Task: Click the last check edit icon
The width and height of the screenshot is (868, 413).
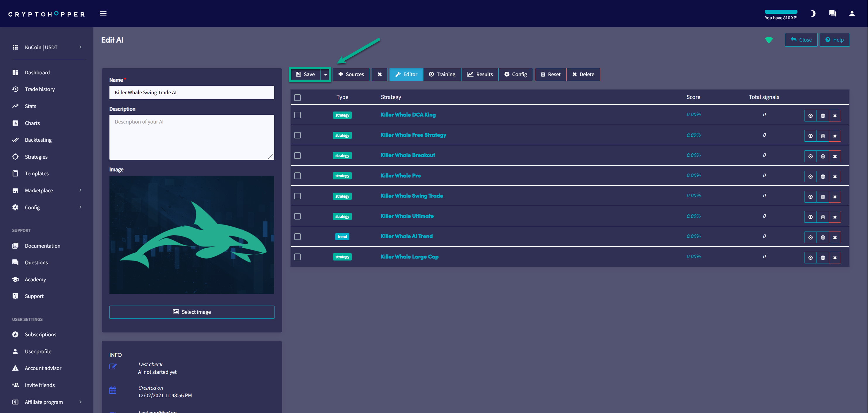Action: (113, 366)
